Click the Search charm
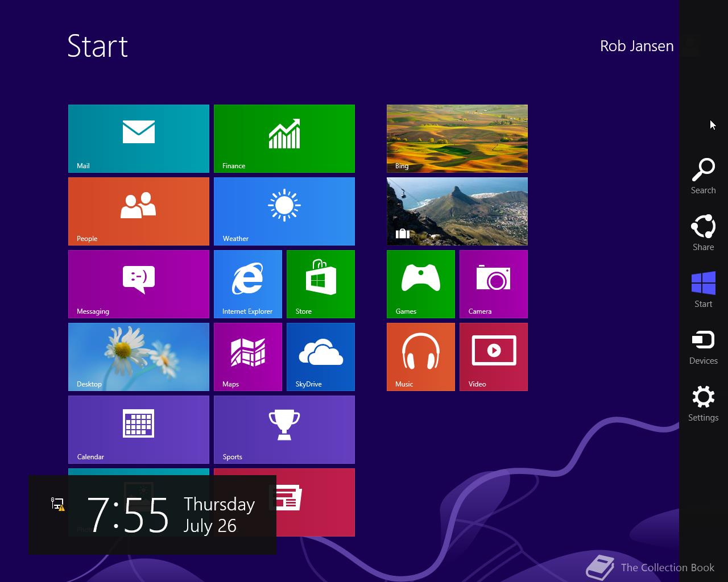728x582 pixels. (704, 176)
